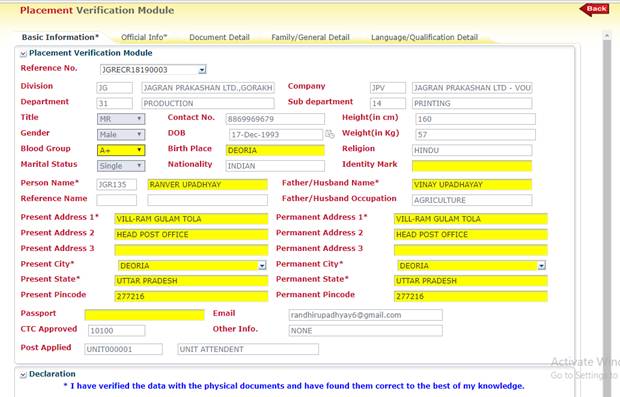Click the Permanent State field

click(471, 281)
